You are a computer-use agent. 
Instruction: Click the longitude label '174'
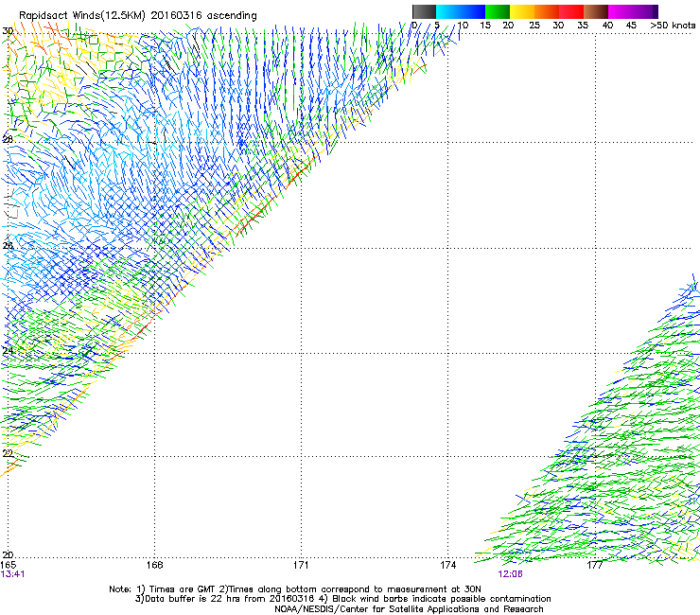[x=447, y=566]
